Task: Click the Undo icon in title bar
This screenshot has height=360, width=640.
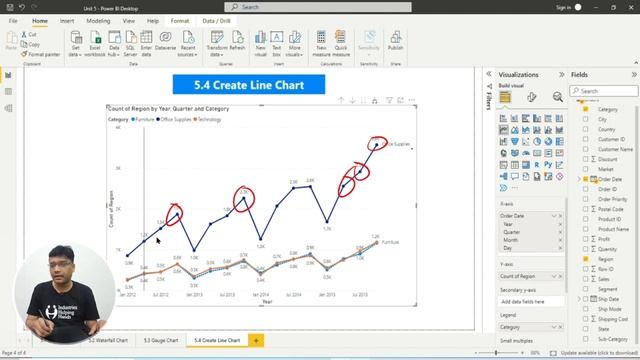Action: coord(22,7)
